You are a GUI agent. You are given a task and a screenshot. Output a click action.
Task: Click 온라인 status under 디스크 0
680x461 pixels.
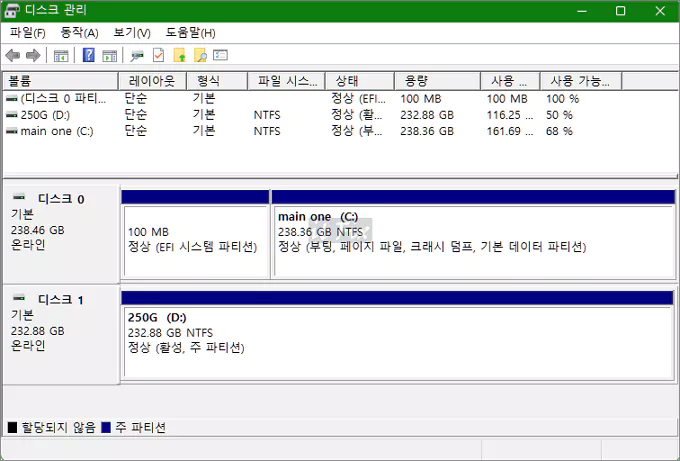click(28, 245)
